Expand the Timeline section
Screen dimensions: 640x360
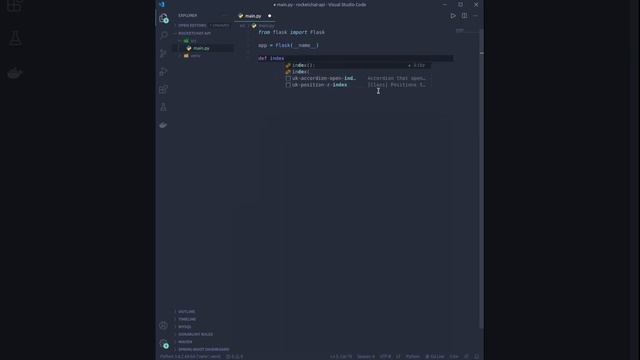pyautogui.click(x=187, y=319)
